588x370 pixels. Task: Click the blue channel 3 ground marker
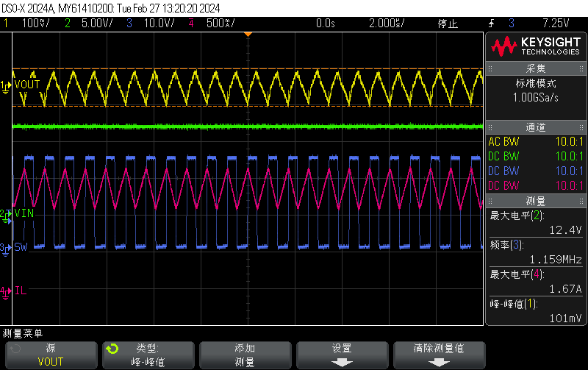click(5, 249)
